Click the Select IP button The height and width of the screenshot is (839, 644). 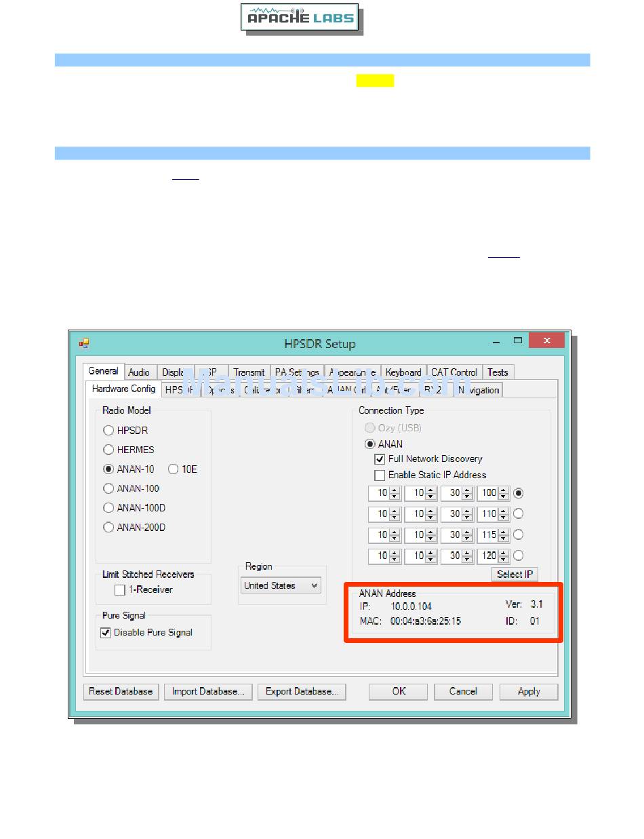click(515, 574)
